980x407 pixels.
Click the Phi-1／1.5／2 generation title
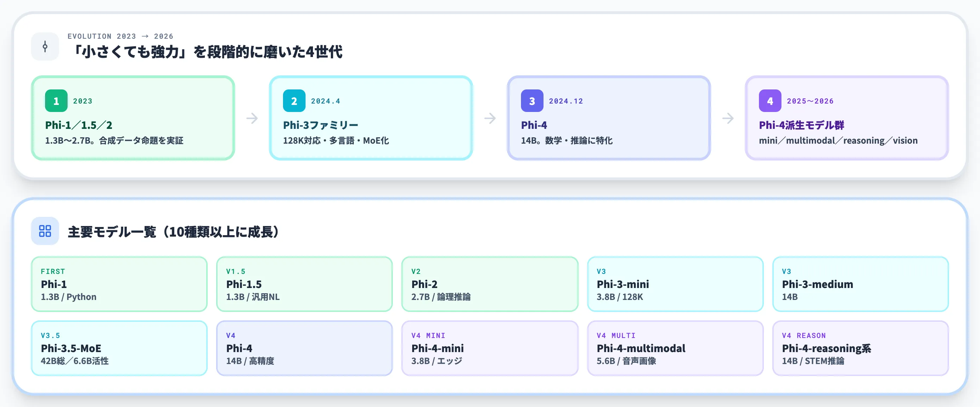(79, 125)
